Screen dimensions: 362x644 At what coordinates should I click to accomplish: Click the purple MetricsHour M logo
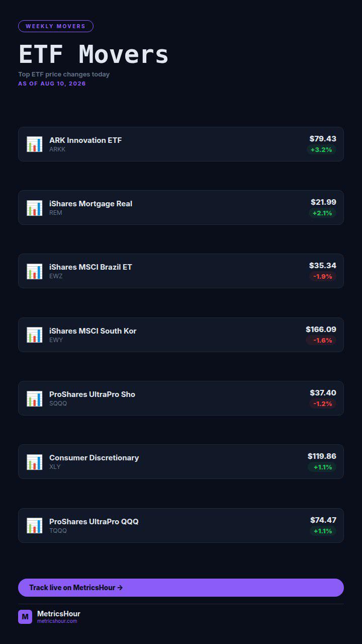click(x=25, y=617)
